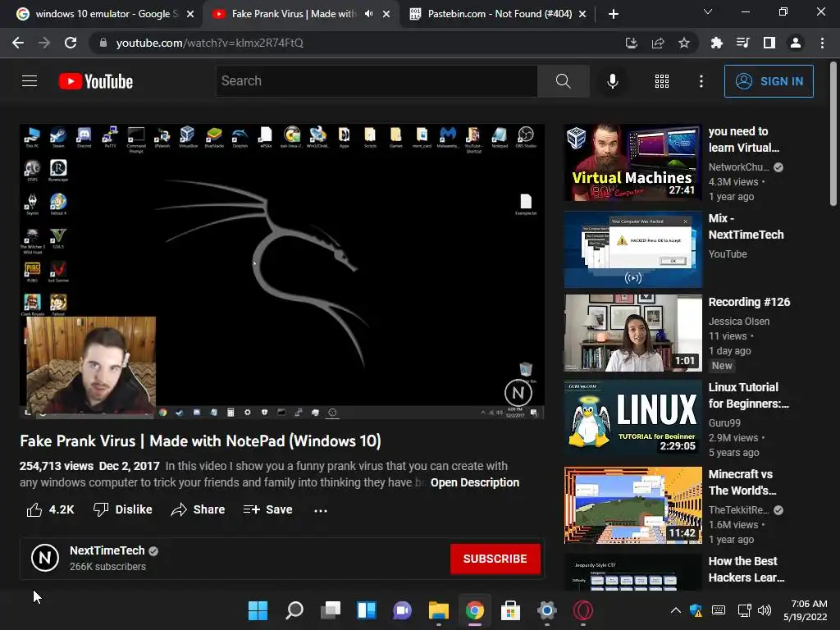Image resolution: width=840 pixels, height=630 pixels.
Task: Switch to Pastebin Not Found tab
Action: pos(500,14)
